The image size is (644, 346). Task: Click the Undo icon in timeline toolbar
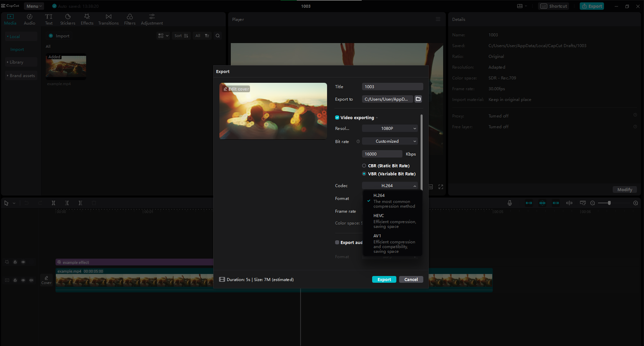pos(27,203)
